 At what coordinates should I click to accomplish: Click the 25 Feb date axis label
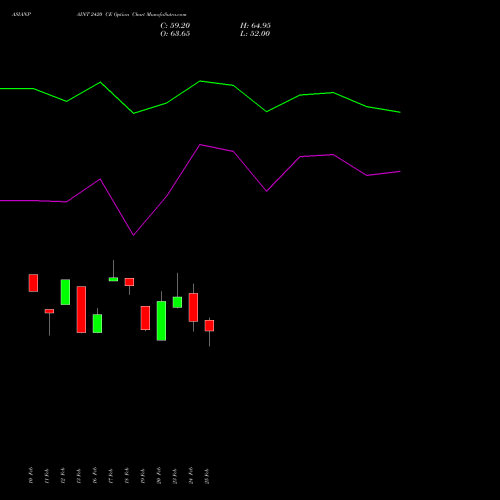(x=207, y=475)
